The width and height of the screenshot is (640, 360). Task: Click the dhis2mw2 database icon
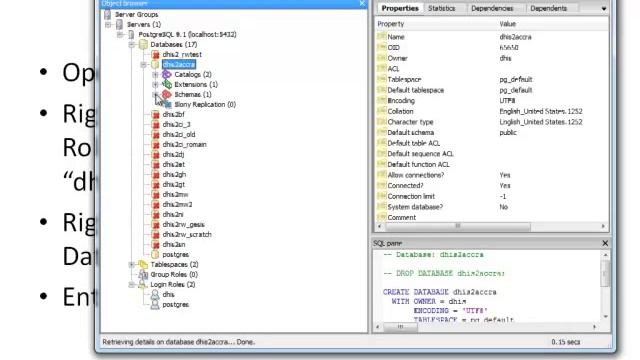coord(155,204)
